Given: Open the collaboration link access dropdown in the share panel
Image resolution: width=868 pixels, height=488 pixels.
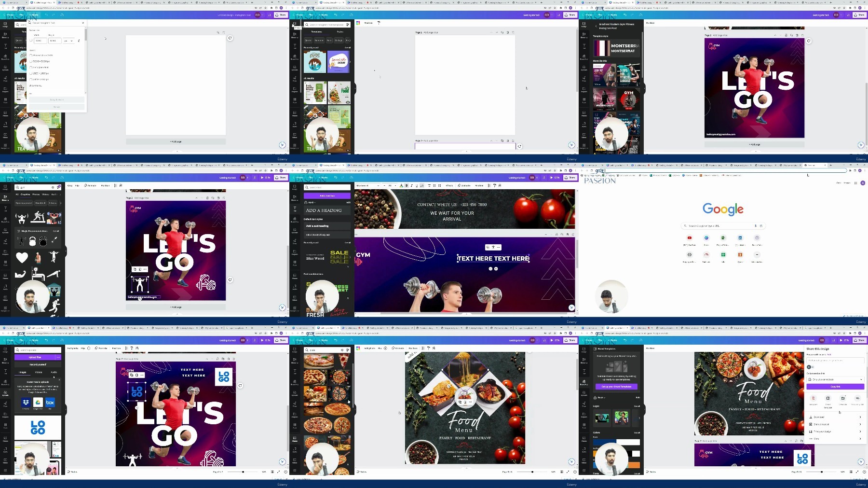Looking at the screenshot, I should tap(835, 379).
